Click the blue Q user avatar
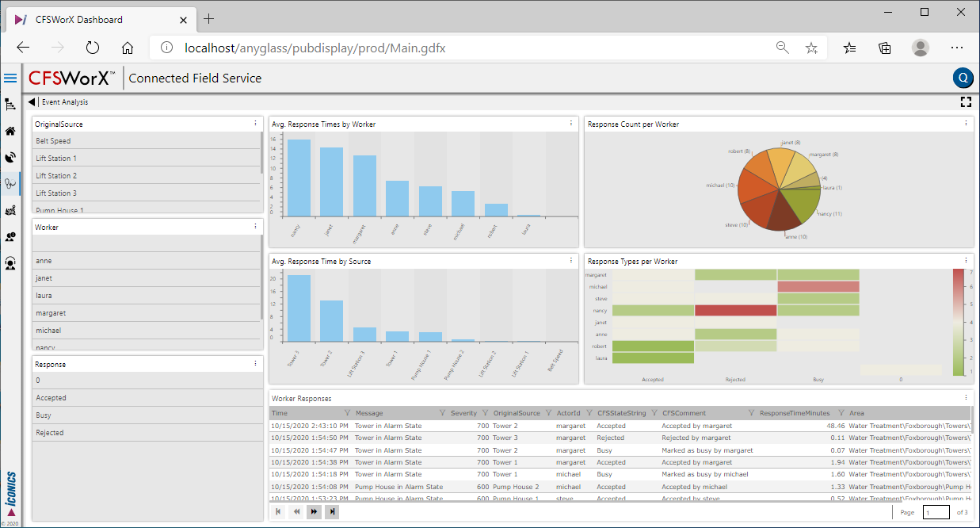The width and height of the screenshot is (980, 528). 963,78
